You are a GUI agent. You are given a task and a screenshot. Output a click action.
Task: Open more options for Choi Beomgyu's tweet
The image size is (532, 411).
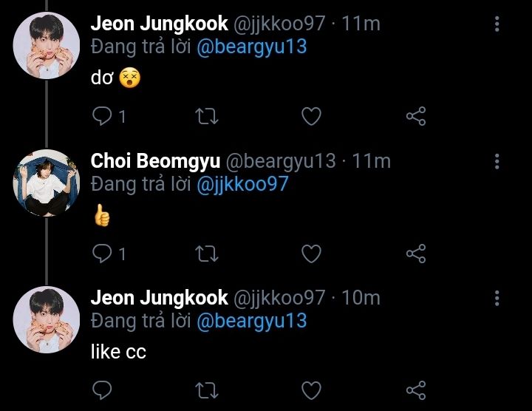497,161
